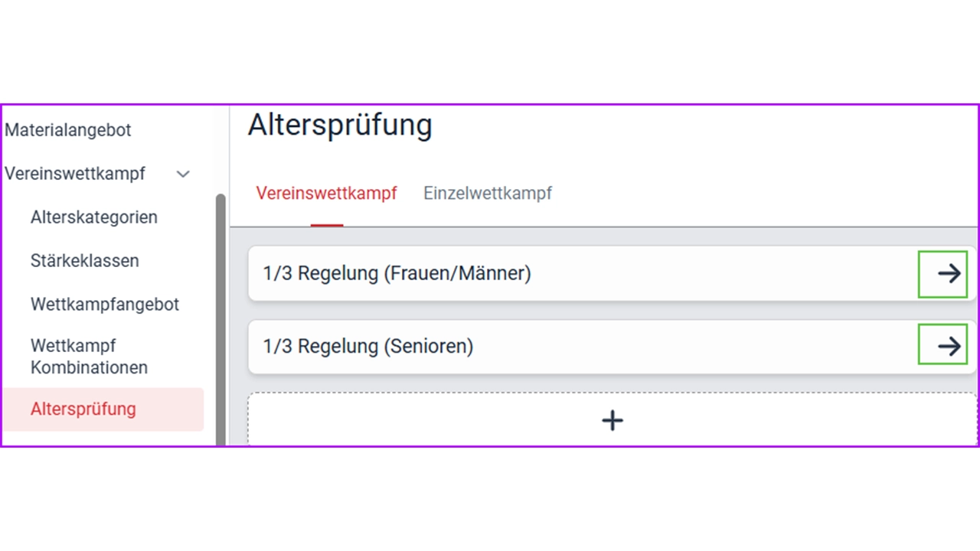Open the 1/3 Regelung (Senioren) arrow
Image resolution: width=980 pixels, height=551 pixels.
point(942,347)
